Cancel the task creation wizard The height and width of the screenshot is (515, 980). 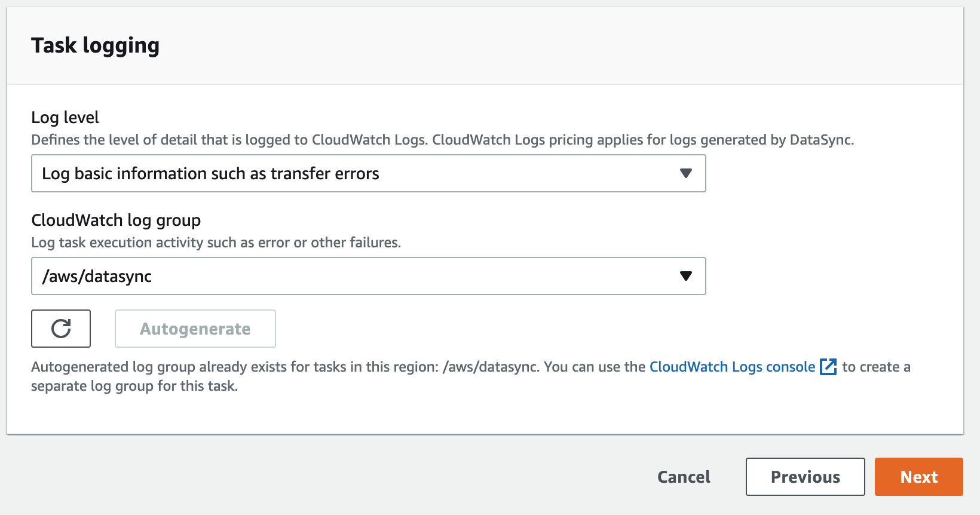(684, 477)
